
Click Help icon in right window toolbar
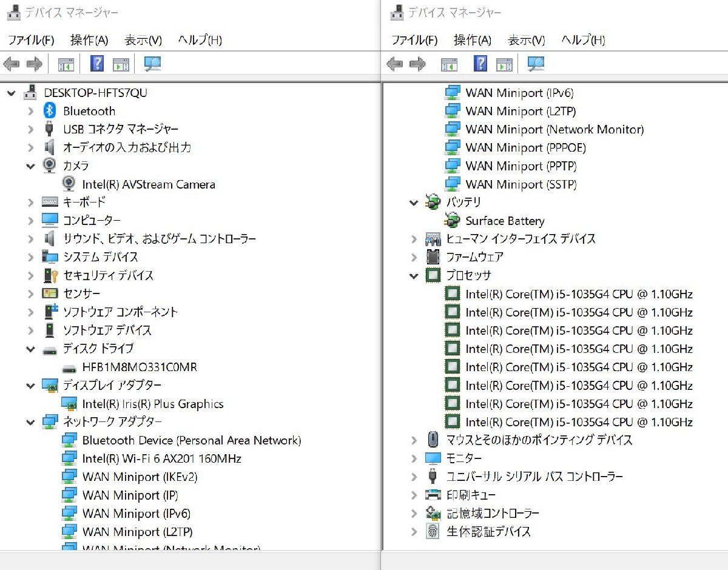pyautogui.click(x=480, y=64)
